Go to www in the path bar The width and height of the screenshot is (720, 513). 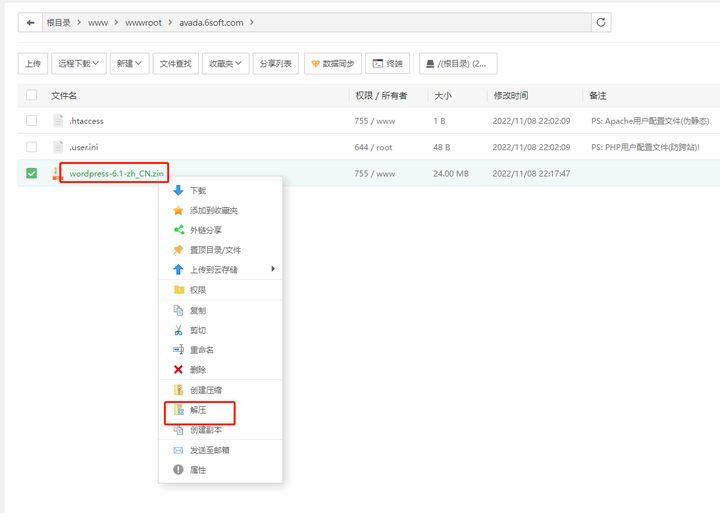(x=98, y=23)
